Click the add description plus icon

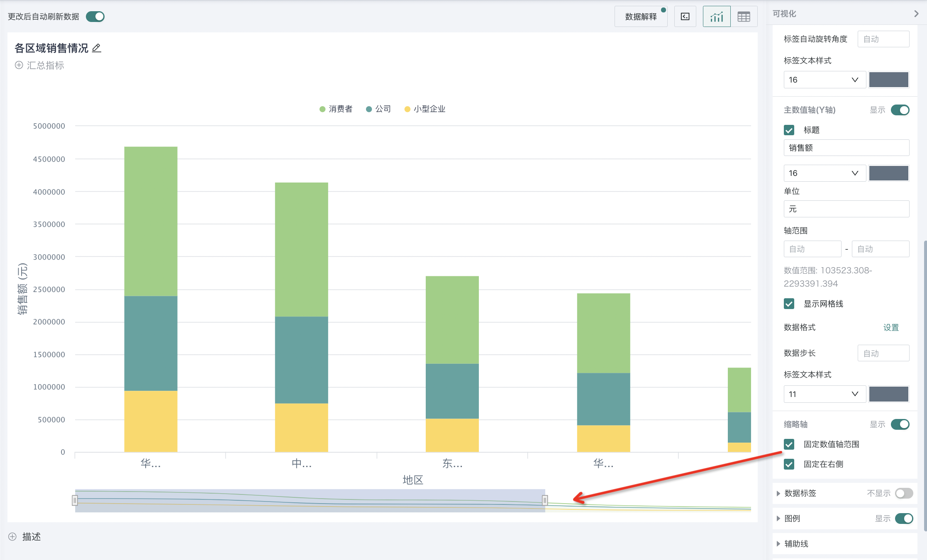[12, 537]
